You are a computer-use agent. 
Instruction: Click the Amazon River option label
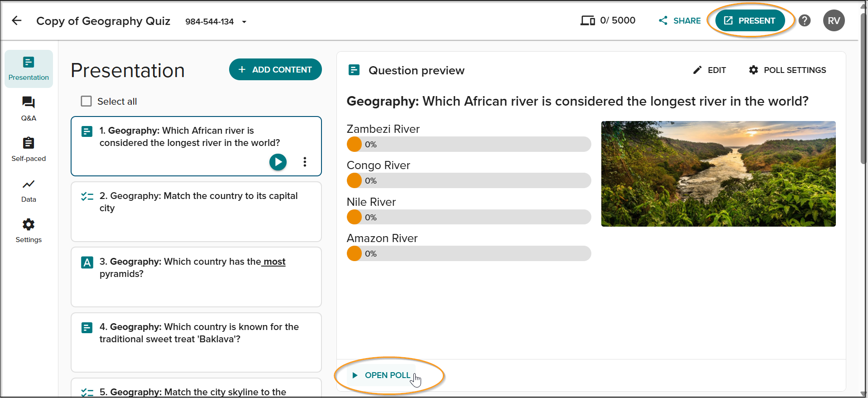382,238
